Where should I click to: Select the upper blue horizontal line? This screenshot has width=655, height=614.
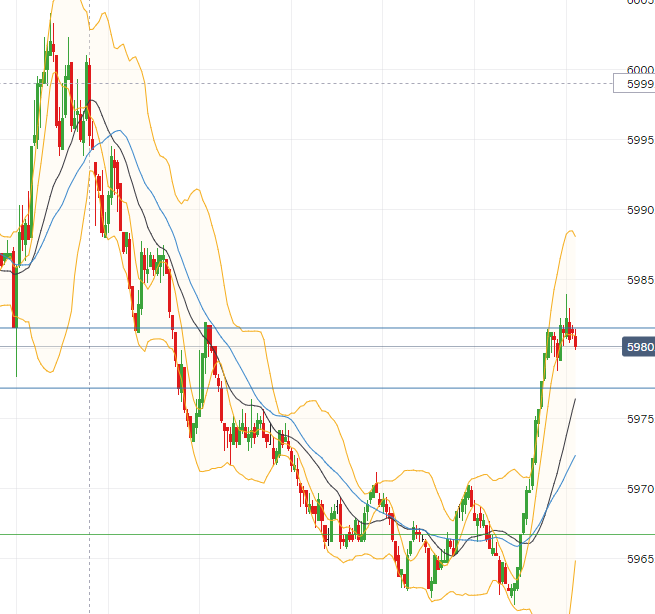[328, 328]
